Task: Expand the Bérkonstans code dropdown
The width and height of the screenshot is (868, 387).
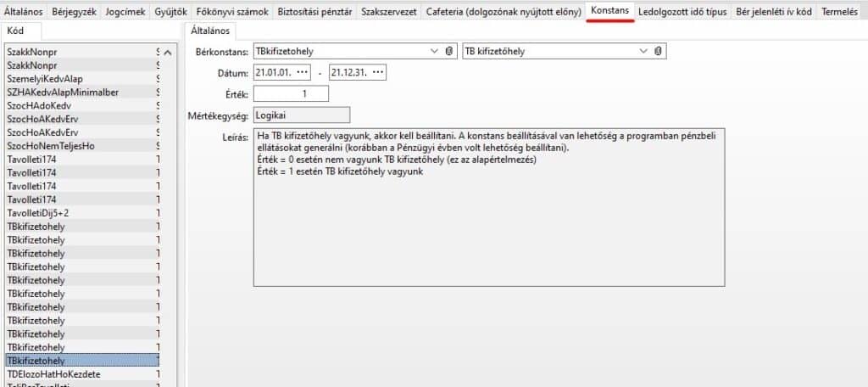Action: pyautogui.click(x=434, y=52)
